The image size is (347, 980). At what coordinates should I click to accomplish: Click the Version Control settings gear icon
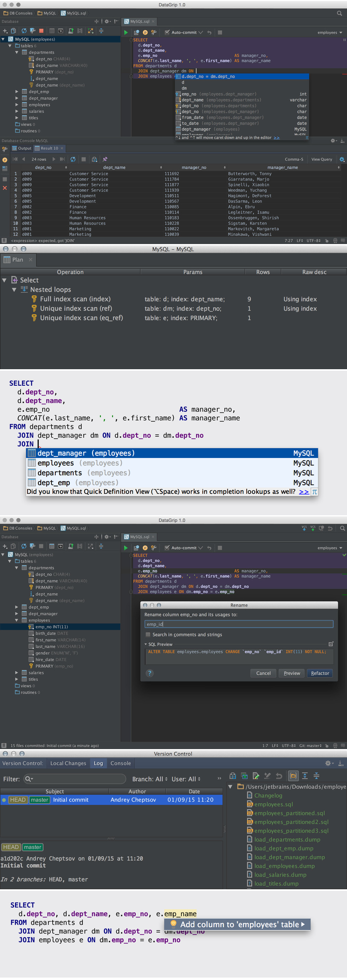click(329, 763)
